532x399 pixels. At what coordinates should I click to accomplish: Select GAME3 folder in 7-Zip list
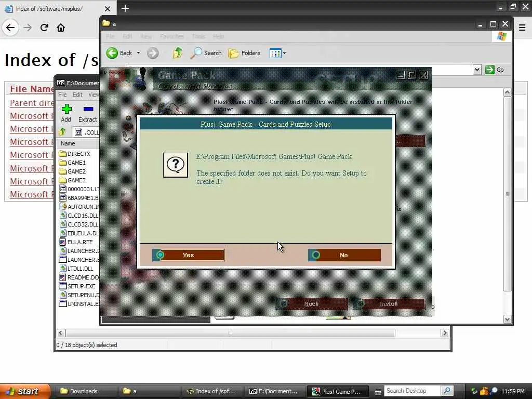point(72,180)
